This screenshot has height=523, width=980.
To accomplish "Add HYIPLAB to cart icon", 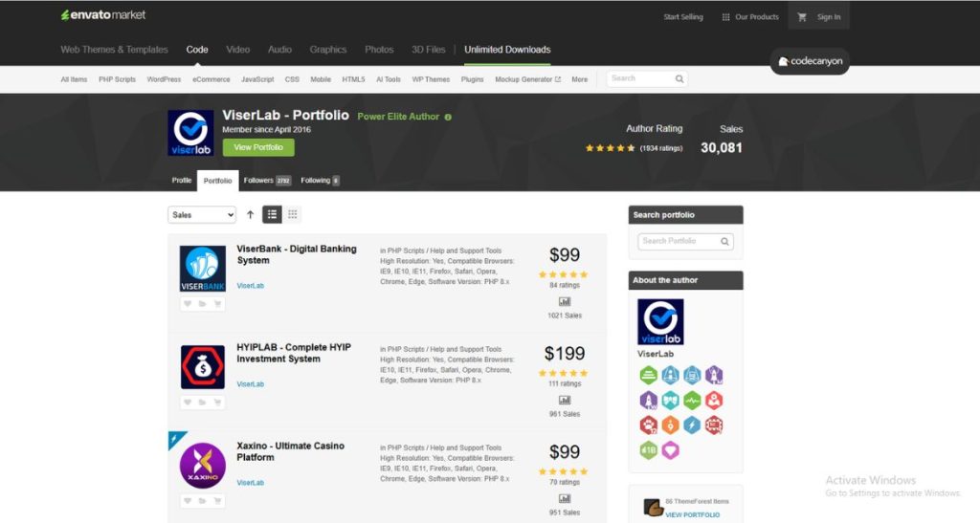I will click(x=217, y=403).
